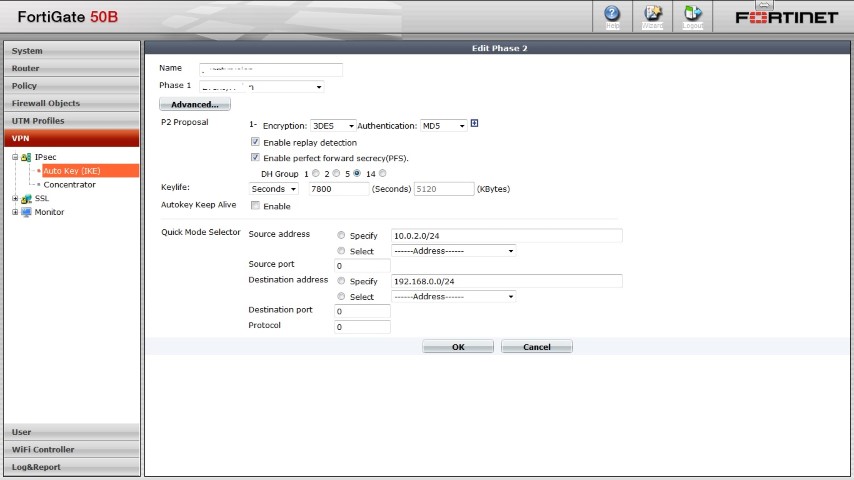Add another P2 proposal with plus icon
The width and height of the screenshot is (854, 480).
tap(474, 124)
